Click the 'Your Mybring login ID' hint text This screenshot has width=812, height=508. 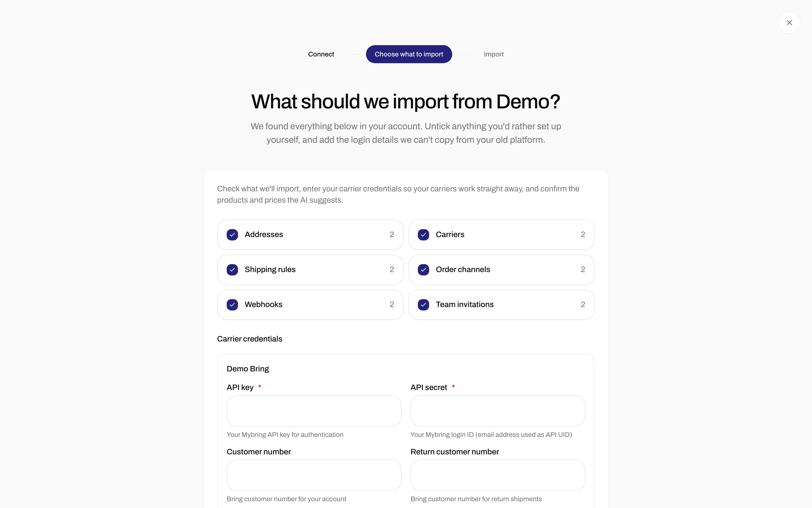491,434
